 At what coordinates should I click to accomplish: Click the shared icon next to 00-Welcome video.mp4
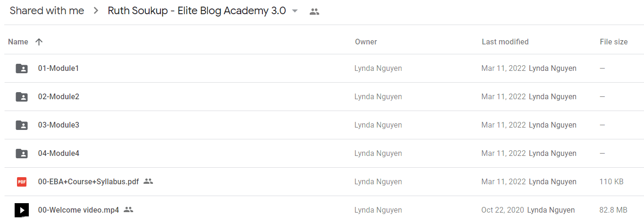click(128, 210)
